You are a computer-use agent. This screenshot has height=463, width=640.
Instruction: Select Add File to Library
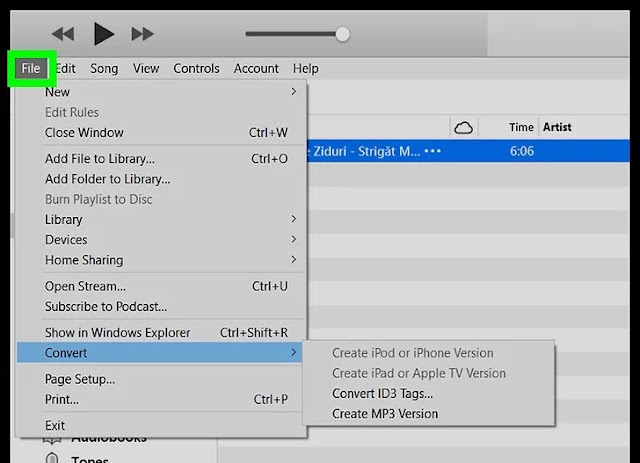coord(161,158)
